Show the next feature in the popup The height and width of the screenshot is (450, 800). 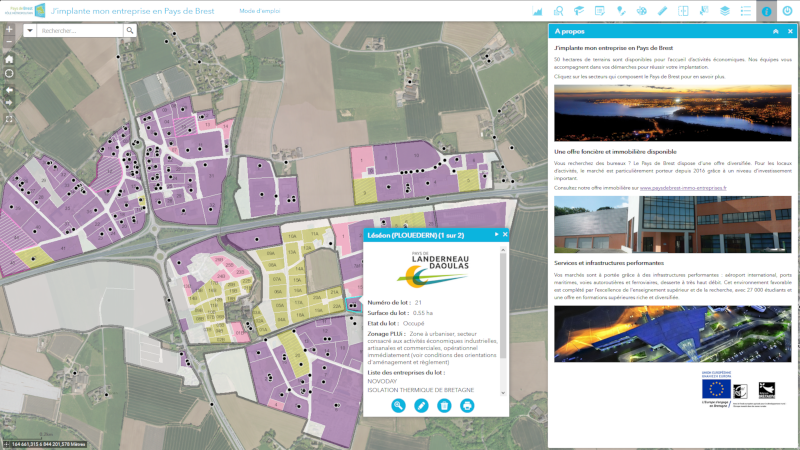click(x=494, y=235)
